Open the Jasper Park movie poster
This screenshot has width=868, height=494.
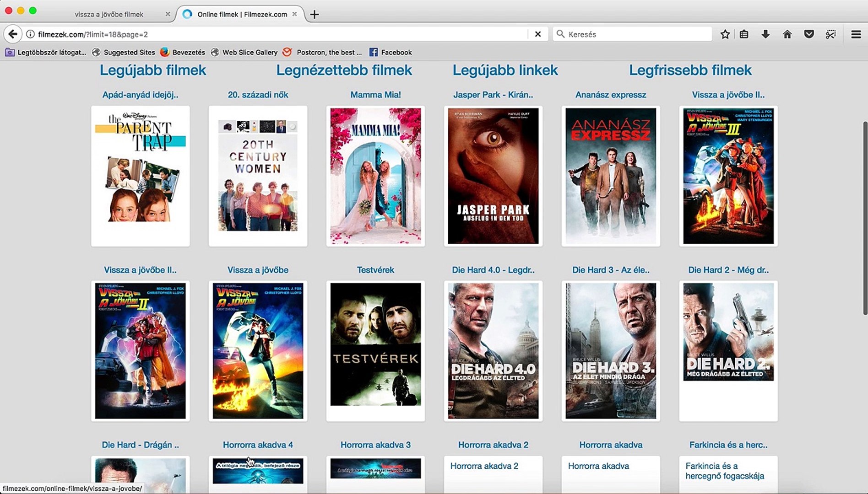[493, 176]
